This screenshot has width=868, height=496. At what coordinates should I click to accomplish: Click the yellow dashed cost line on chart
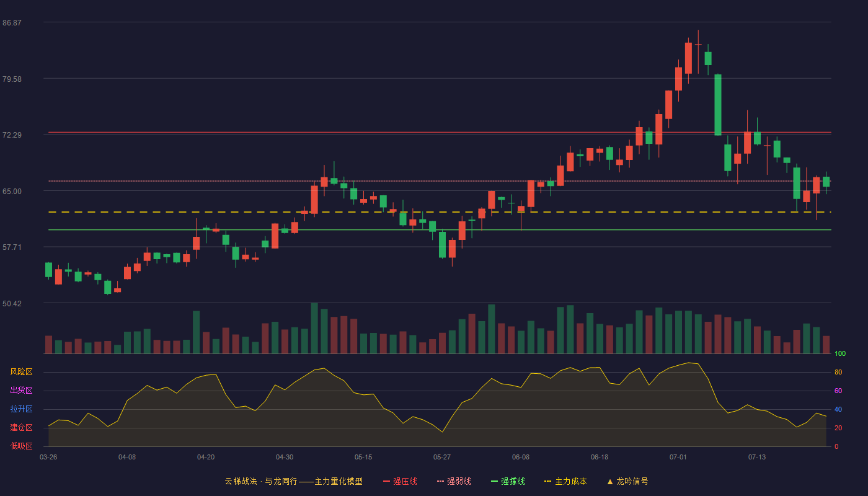click(x=440, y=212)
